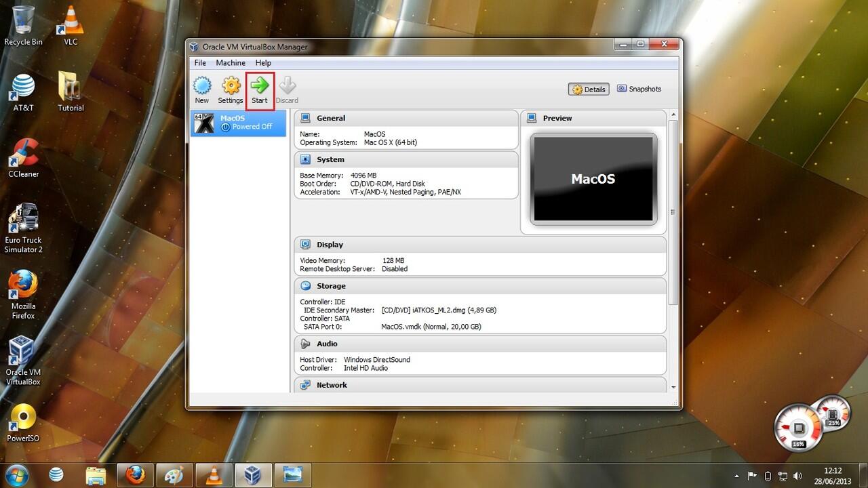Select Oracle VM VirtualBox desktop shortcut
This screenshot has height=488, width=868.
23,361
